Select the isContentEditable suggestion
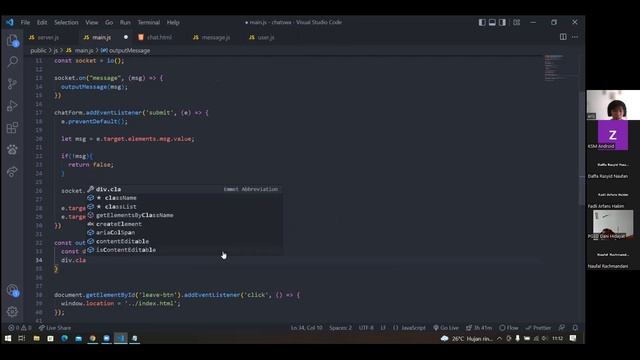 (x=184, y=250)
